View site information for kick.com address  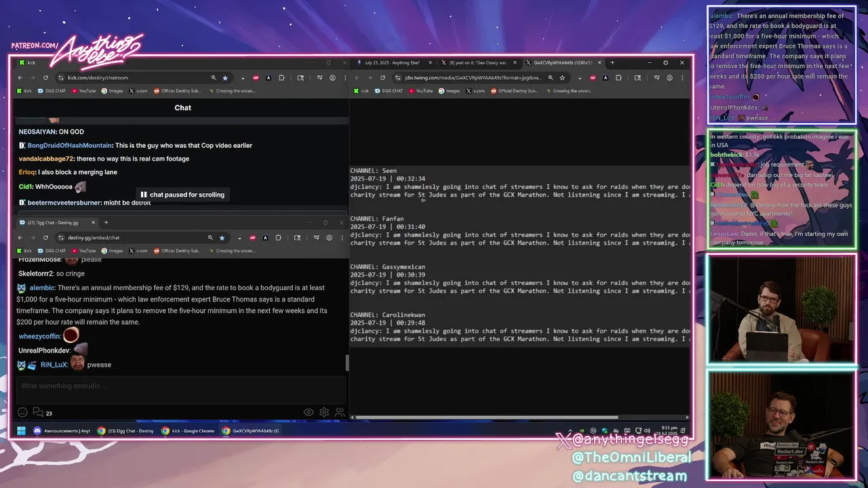pyautogui.click(x=61, y=78)
